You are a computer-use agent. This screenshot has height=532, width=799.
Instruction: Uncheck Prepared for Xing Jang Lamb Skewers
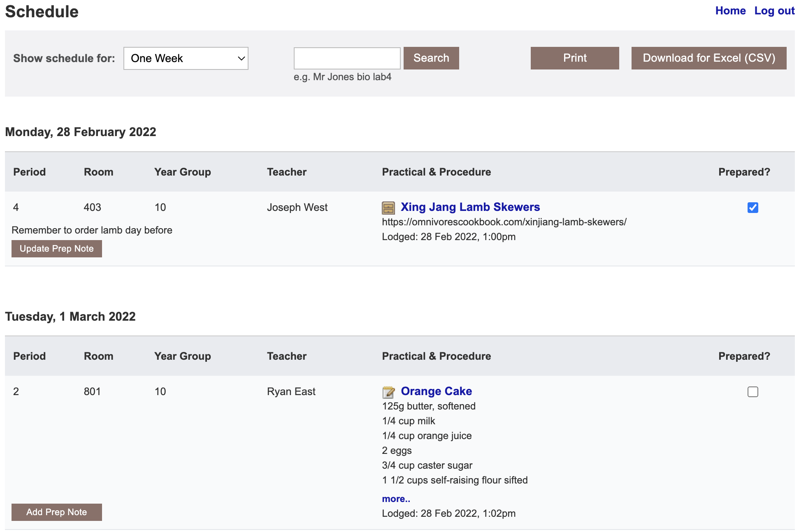(753, 208)
